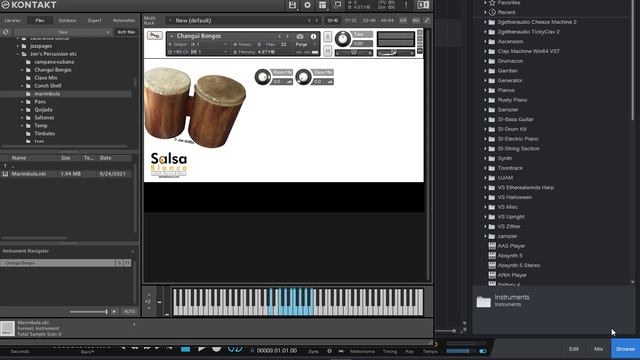Screen dimensions: 640x360
Task: Click the marimbola folder icon
Action: coord(28,94)
